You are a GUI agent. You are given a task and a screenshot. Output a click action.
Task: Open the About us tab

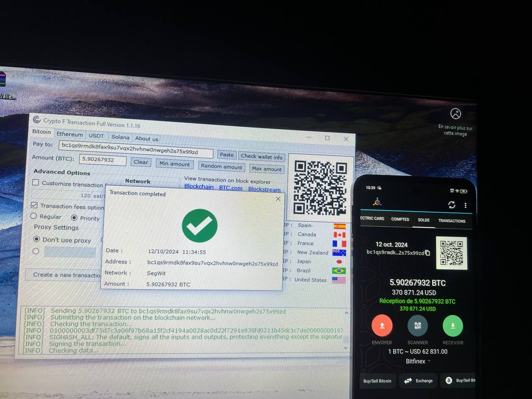point(146,139)
